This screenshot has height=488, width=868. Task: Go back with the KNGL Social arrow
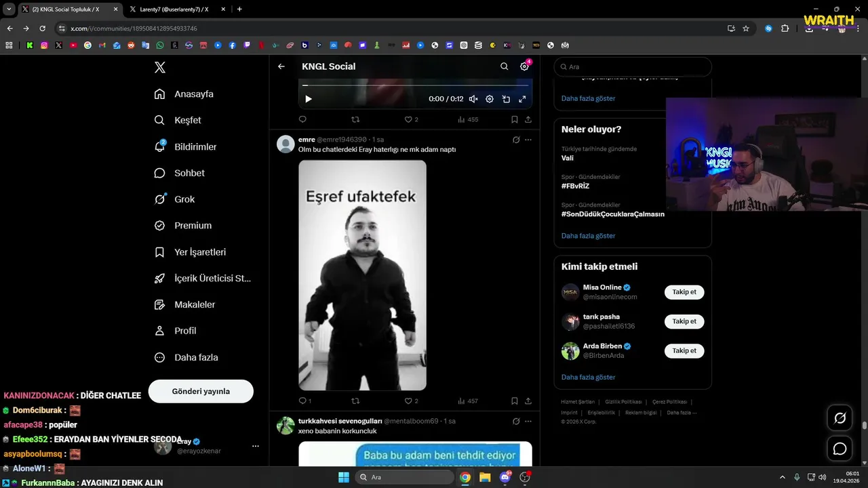(281, 66)
